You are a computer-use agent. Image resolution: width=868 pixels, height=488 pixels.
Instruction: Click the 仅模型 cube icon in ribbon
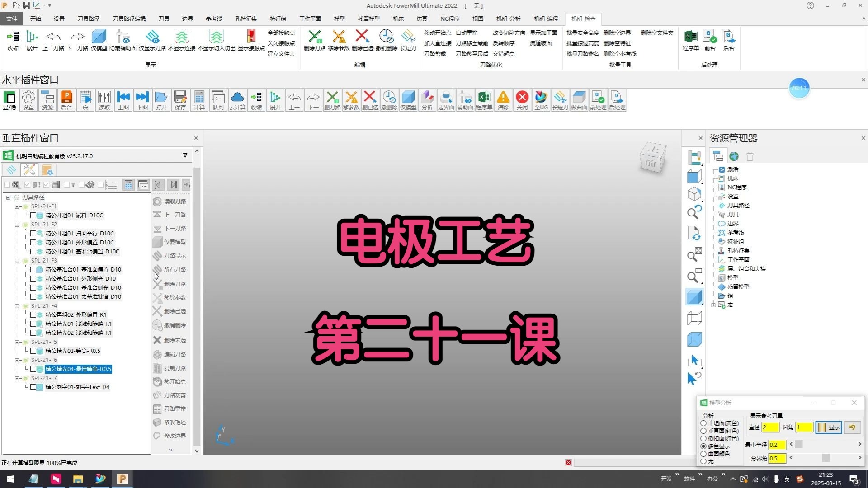(x=99, y=40)
